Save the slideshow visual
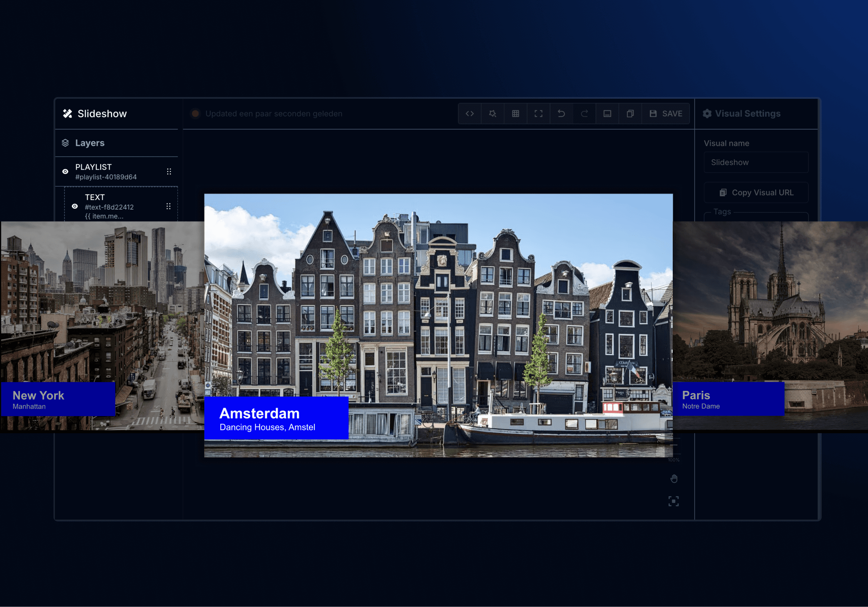 (x=666, y=114)
